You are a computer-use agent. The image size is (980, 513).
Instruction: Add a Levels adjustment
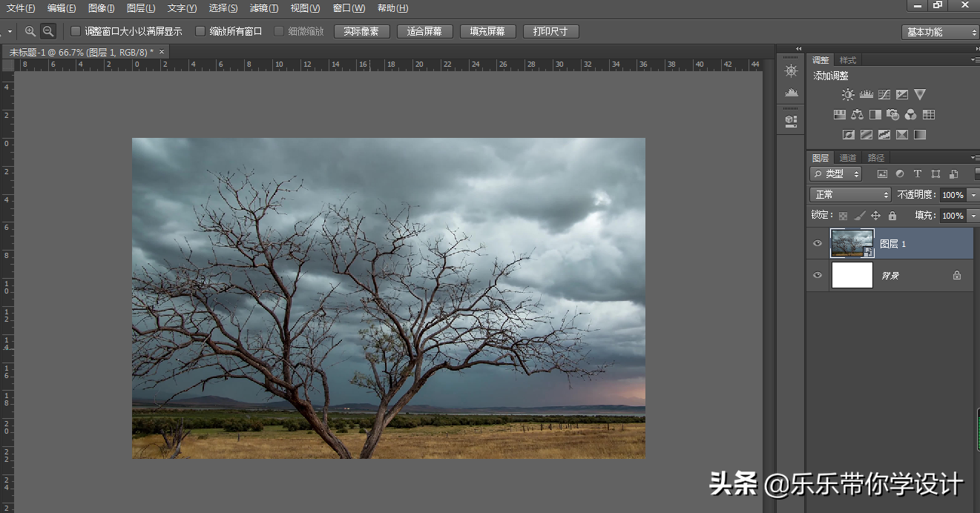pyautogui.click(x=866, y=94)
